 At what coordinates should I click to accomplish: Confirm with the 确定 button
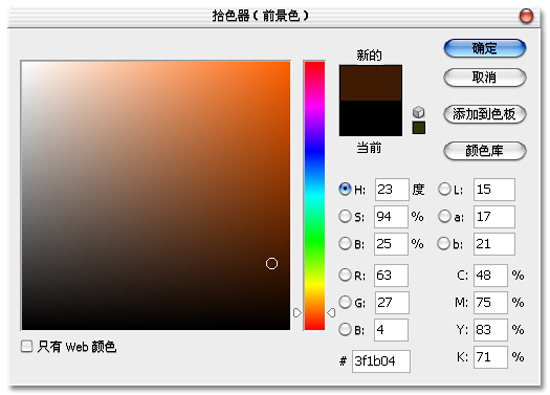(485, 48)
